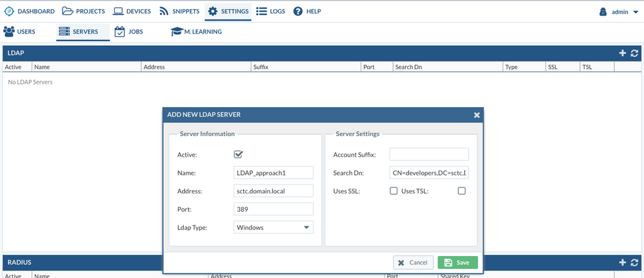Open the M. Learning tab
This screenshot has height=278, width=644.
coord(196,32)
